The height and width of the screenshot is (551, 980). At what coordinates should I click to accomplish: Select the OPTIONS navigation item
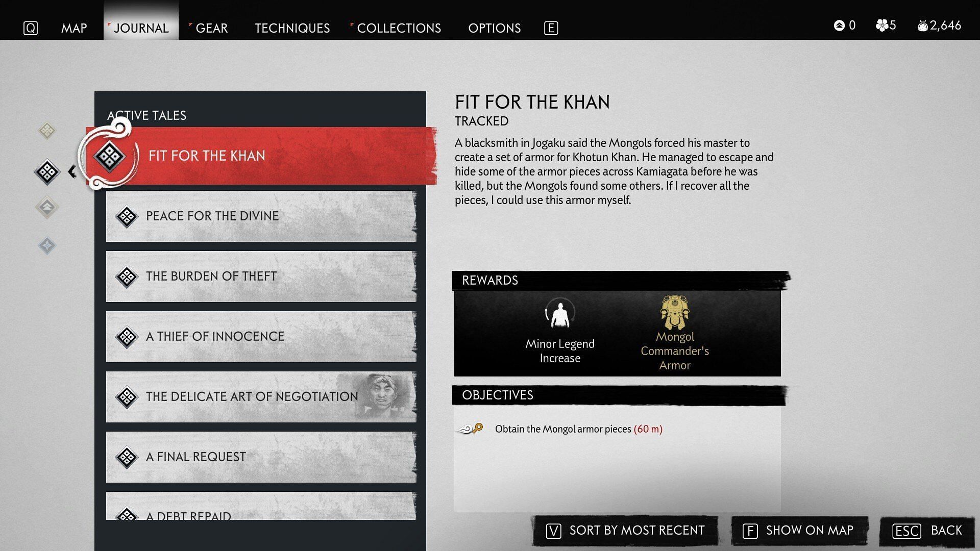point(494,27)
